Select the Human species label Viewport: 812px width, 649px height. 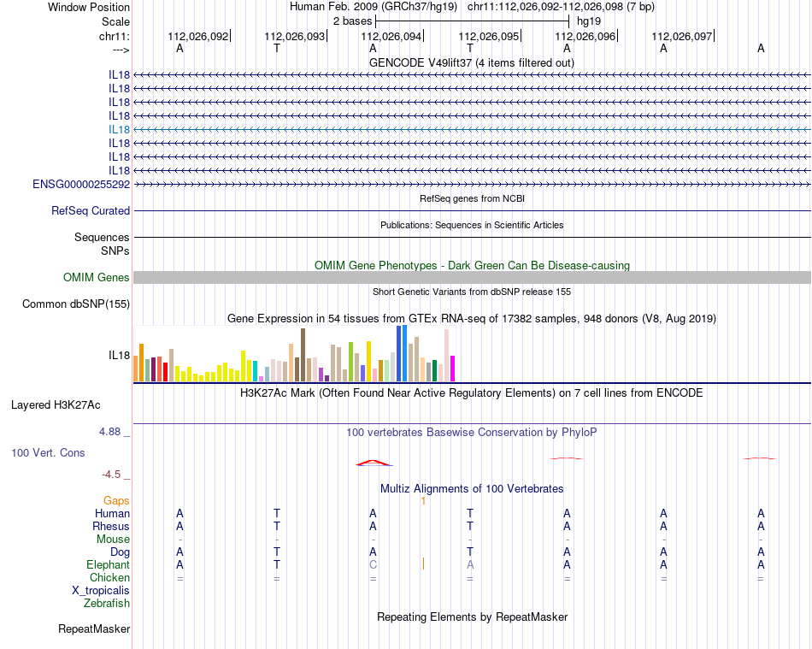112,513
